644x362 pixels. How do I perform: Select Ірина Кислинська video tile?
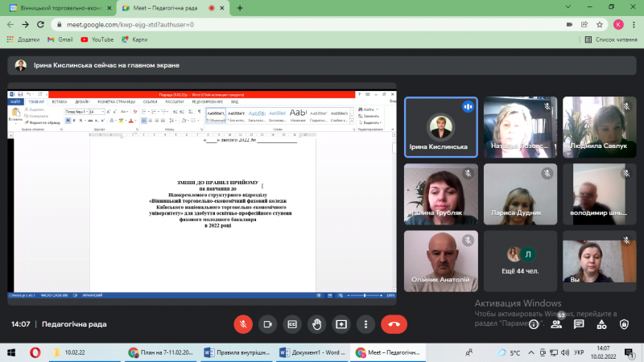click(x=440, y=127)
